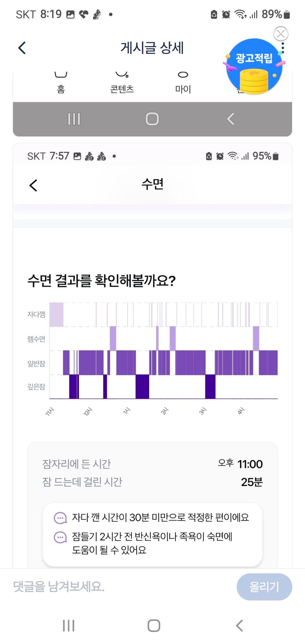Tap the 30분 미만 sleep tip message
305x644 pixels.
tap(160, 517)
